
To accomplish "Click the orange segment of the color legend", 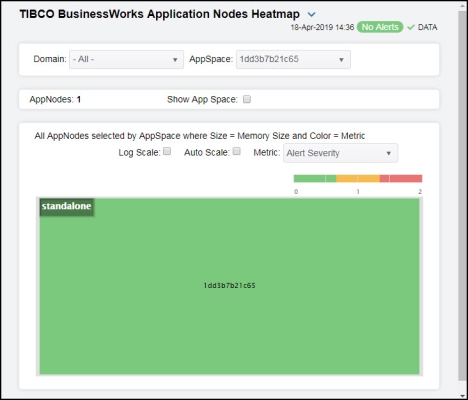I will point(358,178).
